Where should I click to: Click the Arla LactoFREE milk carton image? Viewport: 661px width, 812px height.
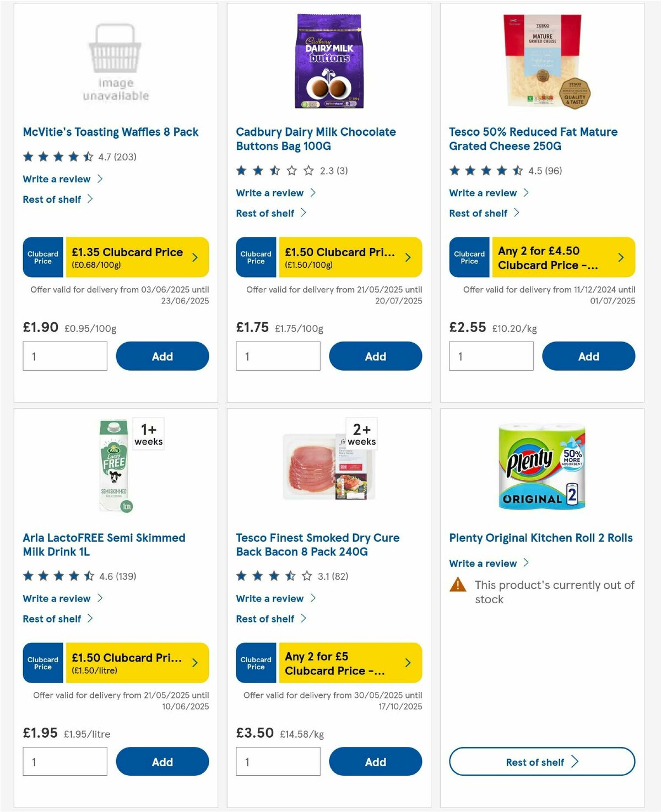(114, 468)
